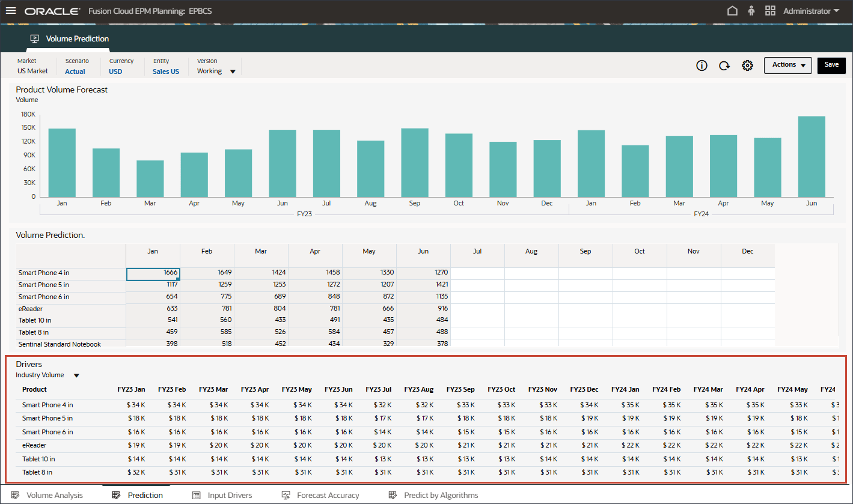Switch to the Volume Analysis tab
The height and width of the screenshot is (504, 853).
(x=54, y=496)
